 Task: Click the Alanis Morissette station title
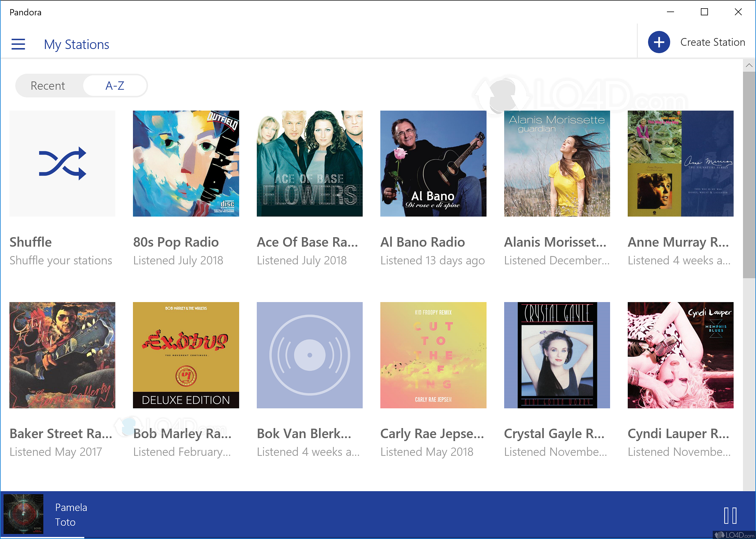[x=555, y=242]
